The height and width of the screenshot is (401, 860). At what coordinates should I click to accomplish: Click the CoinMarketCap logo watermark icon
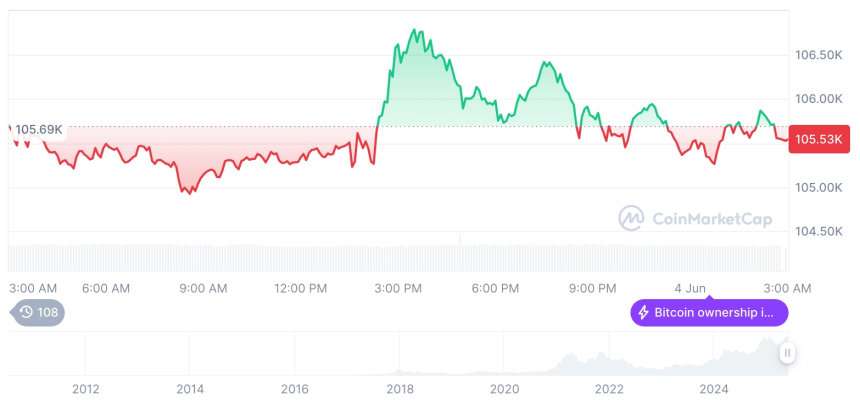(630, 217)
